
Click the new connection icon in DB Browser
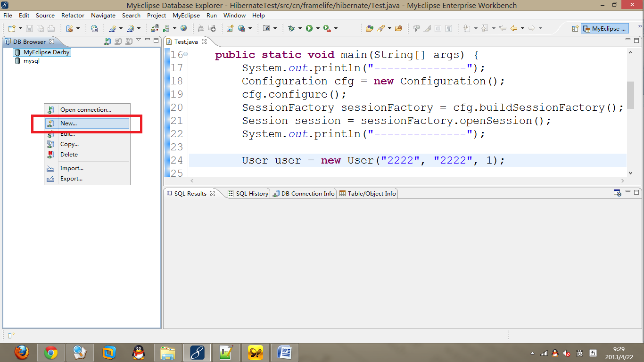click(x=108, y=41)
